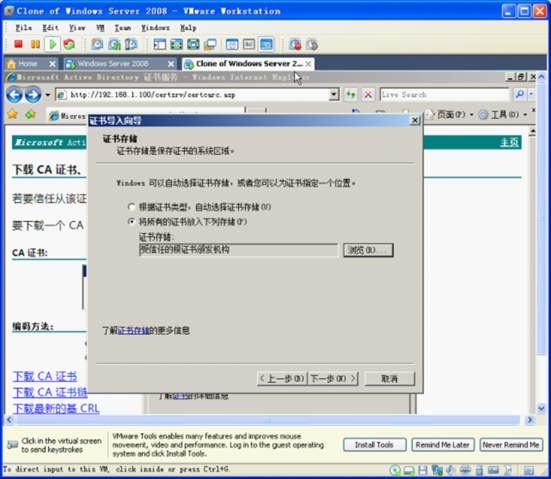The width and height of the screenshot is (551, 479).
Task: Click the VM vertical scrollbar down arrow
Action: pos(541,408)
